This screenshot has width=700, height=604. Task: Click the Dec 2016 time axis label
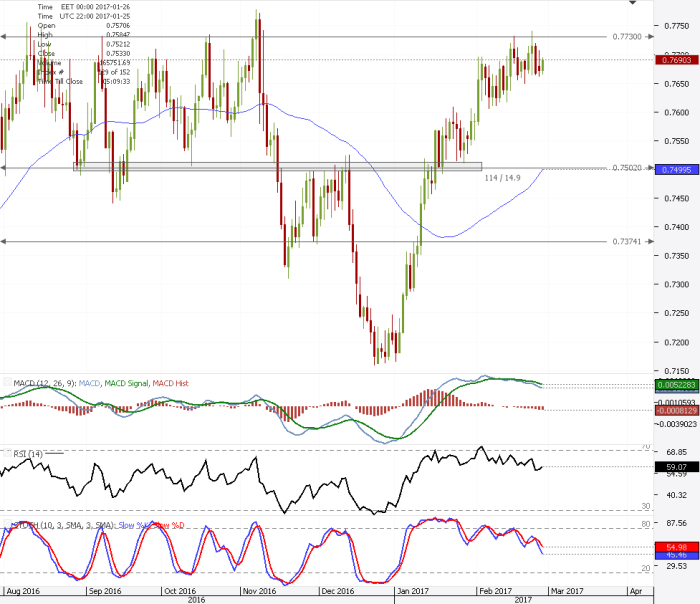pos(338,591)
